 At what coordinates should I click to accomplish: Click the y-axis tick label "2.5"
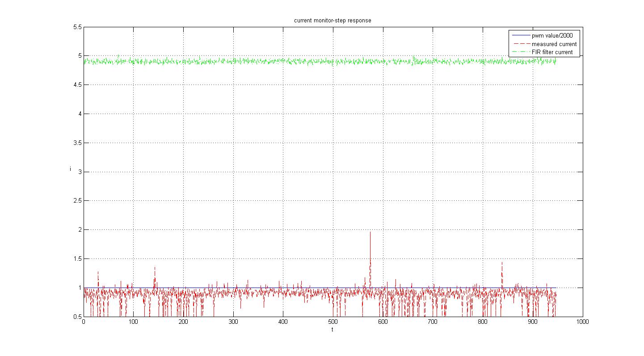point(78,201)
